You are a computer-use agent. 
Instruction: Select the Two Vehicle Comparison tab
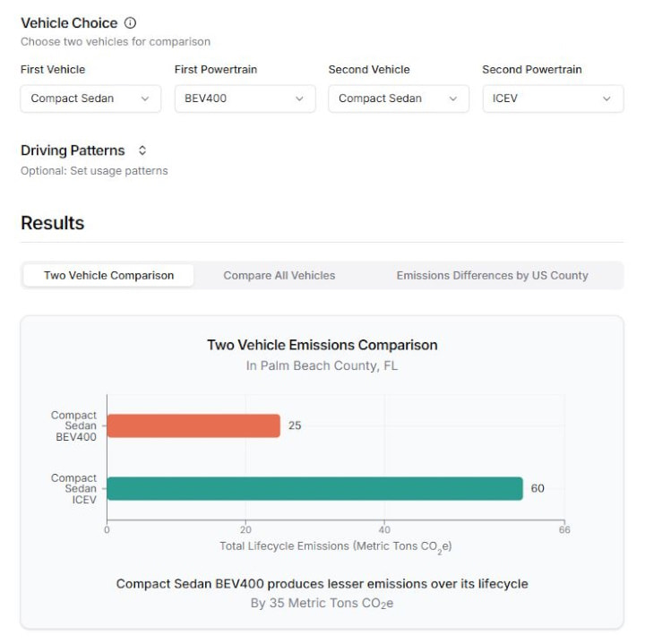tap(108, 275)
